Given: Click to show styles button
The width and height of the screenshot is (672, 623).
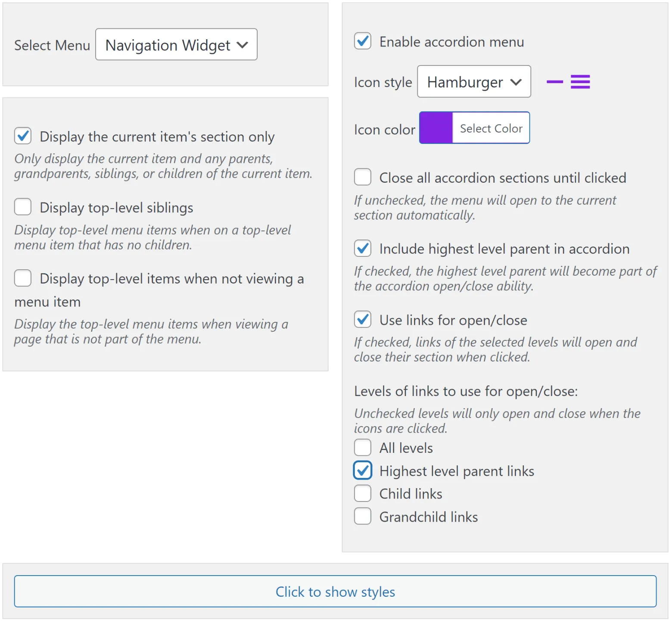Looking at the screenshot, I should (335, 592).
